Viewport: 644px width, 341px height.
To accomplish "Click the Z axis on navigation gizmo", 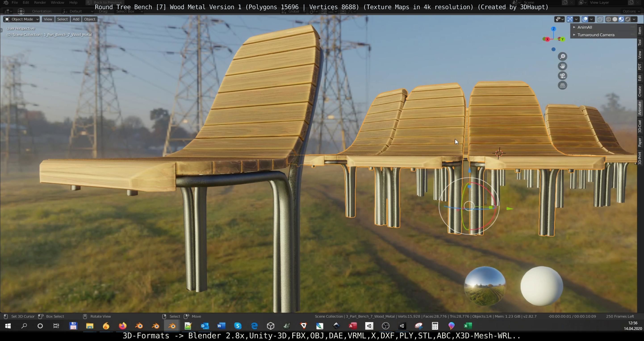I will tap(554, 29).
